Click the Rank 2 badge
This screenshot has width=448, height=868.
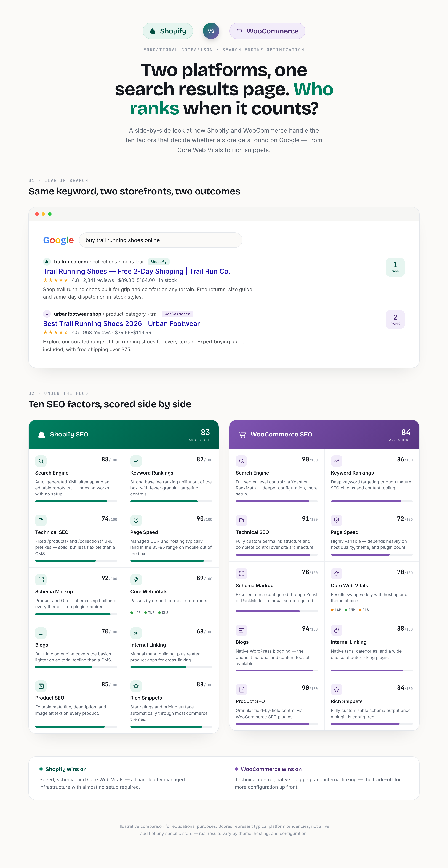pyautogui.click(x=395, y=320)
